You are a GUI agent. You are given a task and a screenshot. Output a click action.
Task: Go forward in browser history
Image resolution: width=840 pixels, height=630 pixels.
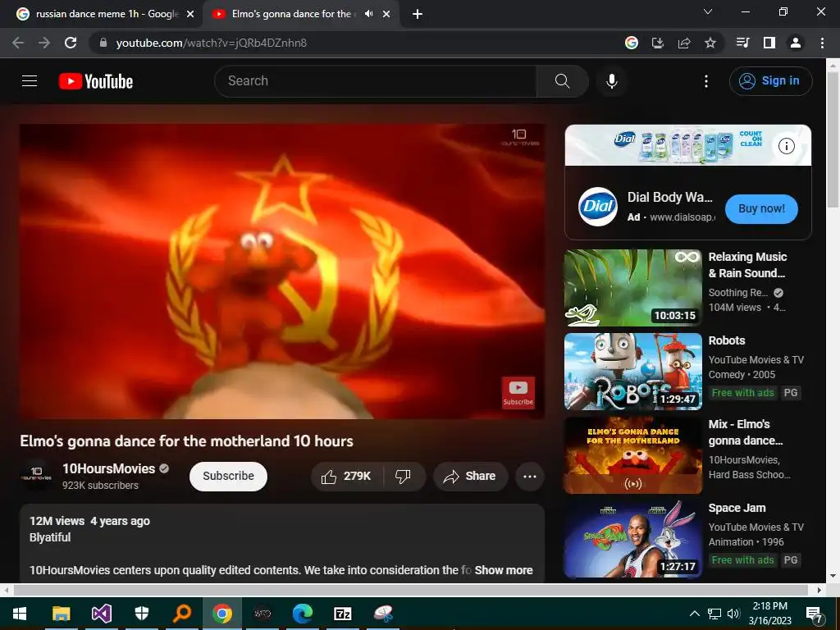(x=44, y=43)
